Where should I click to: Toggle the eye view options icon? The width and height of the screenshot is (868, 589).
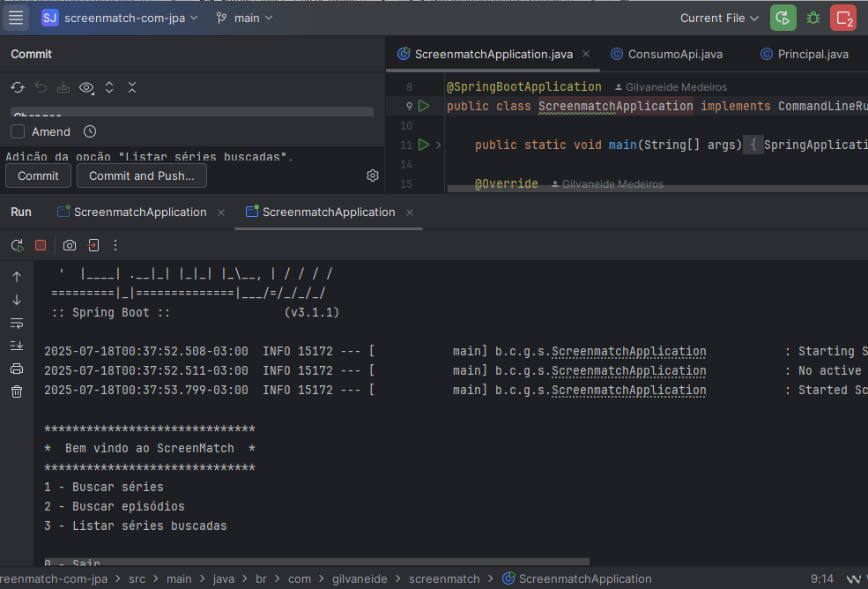point(86,87)
